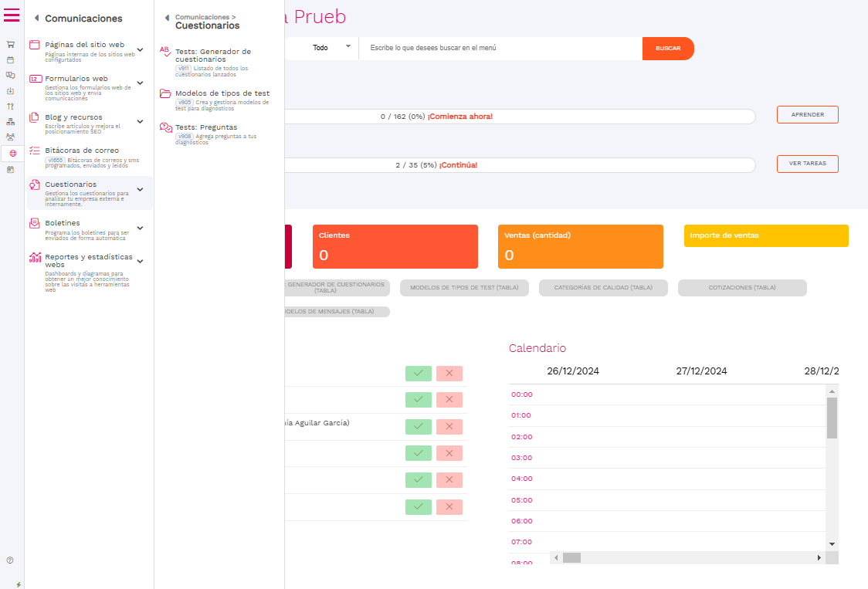This screenshot has height=589, width=868.
Task: Click the Modelos de tipos de test folder icon
Action: [x=165, y=93]
